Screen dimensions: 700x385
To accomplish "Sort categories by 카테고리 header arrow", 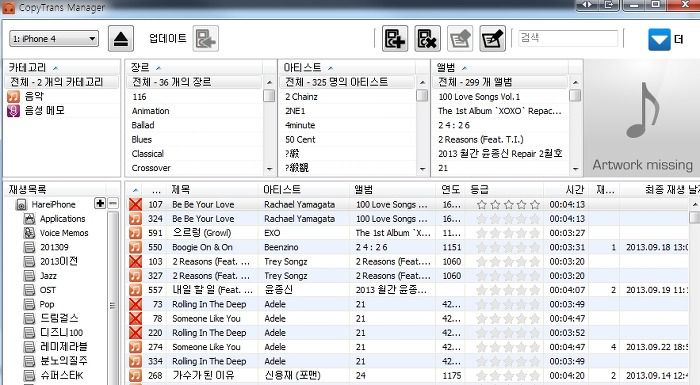I will [x=55, y=68].
